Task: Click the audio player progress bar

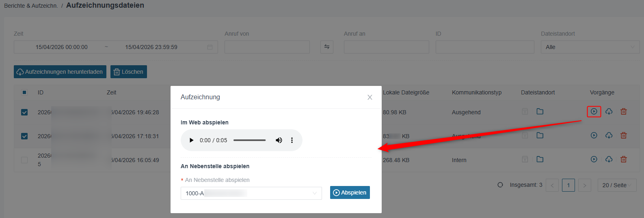Action: (x=249, y=140)
